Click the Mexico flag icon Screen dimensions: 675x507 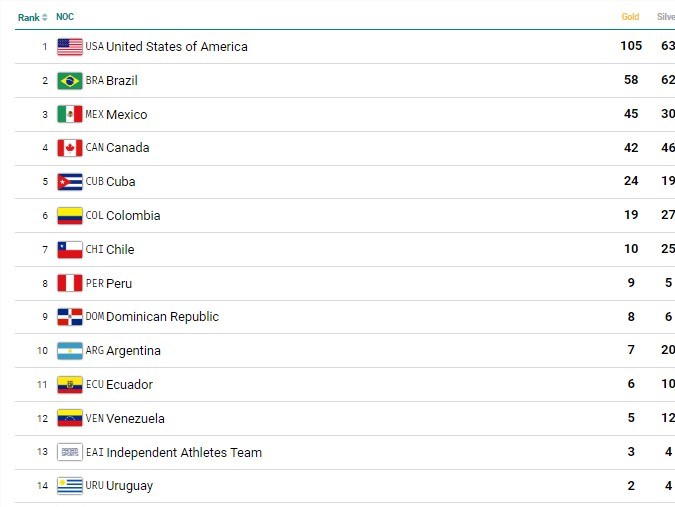point(69,114)
